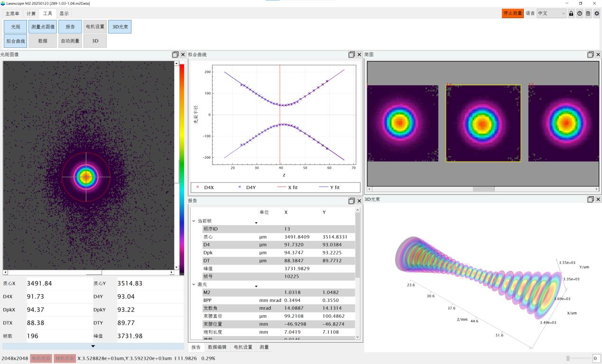Click the document save icon beside help

coord(588,14)
